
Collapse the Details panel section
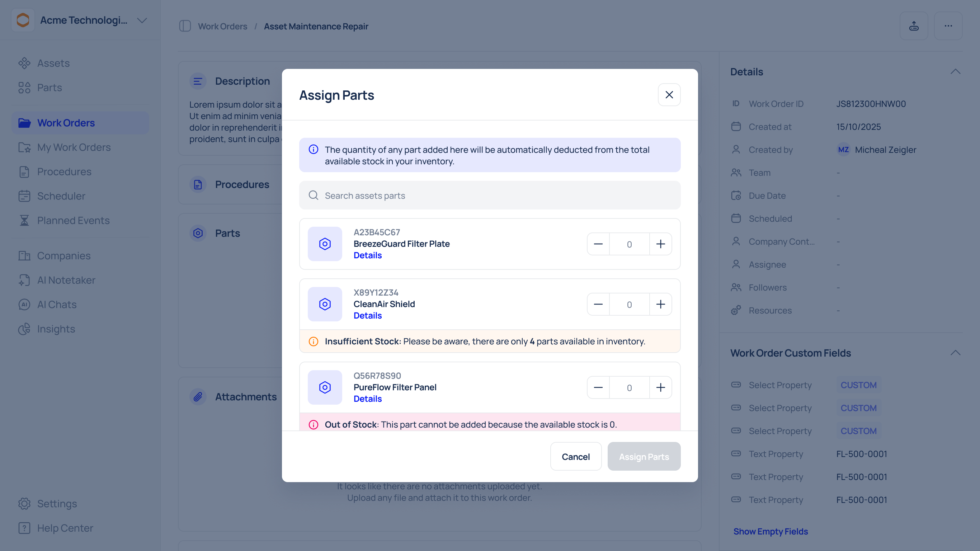(x=955, y=71)
